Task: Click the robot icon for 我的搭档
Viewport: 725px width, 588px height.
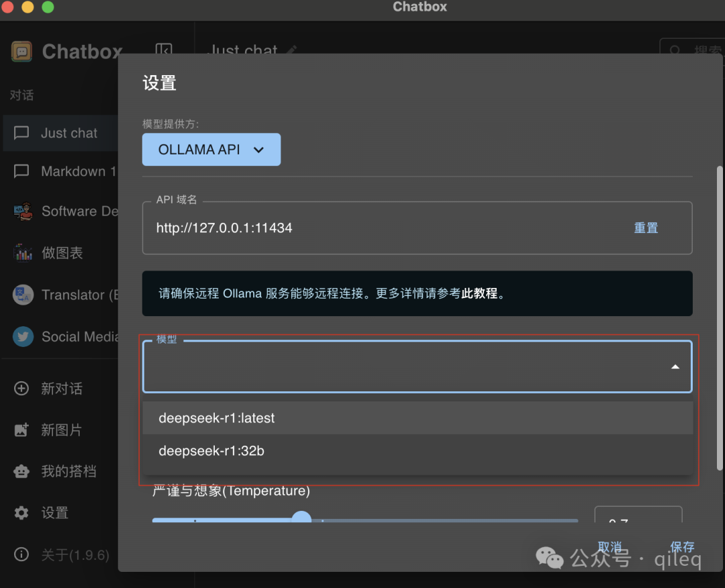Action: click(x=21, y=471)
